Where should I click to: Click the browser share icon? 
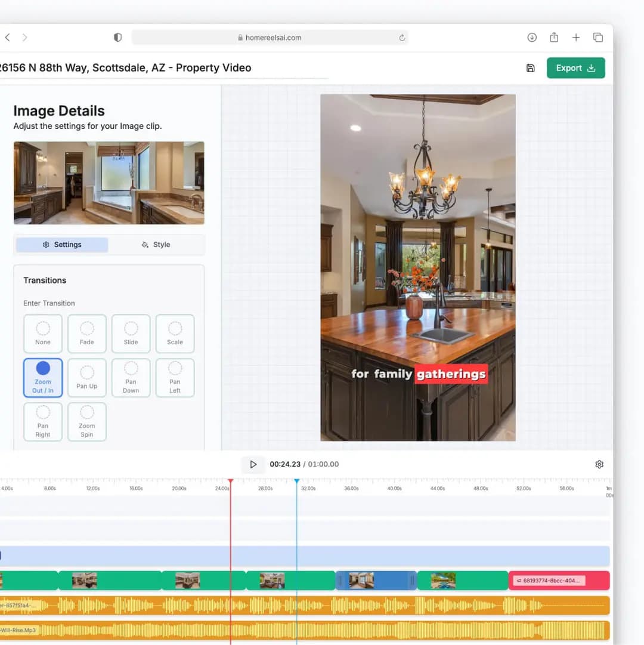point(554,37)
